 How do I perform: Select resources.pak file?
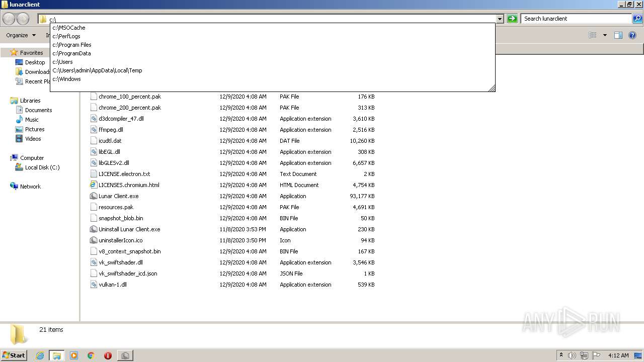(116, 207)
